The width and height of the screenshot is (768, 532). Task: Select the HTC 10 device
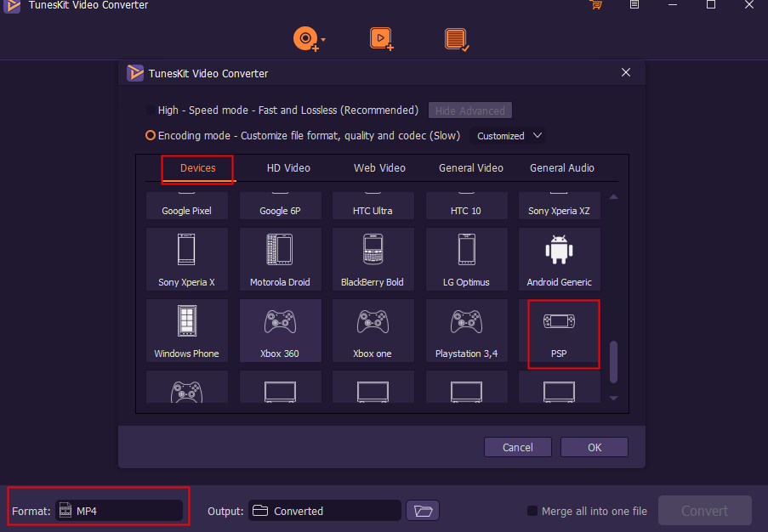tap(466, 206)
